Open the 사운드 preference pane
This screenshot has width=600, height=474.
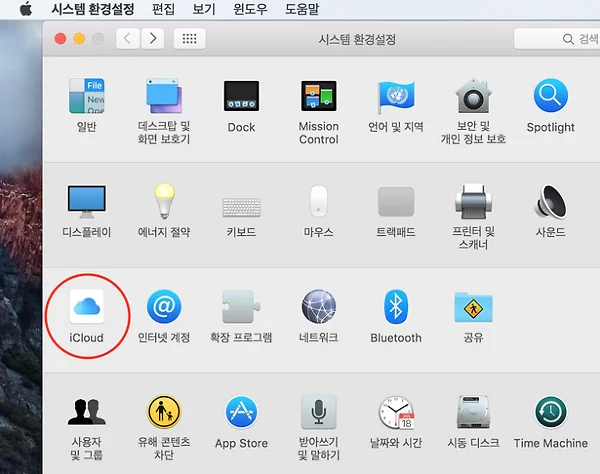click(550, 211)
